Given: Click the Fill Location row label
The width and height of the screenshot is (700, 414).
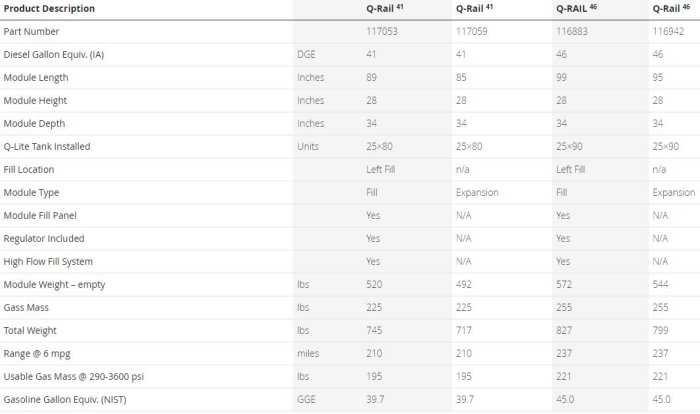Looking at the screenshot, I should click(x=29, y=169).
